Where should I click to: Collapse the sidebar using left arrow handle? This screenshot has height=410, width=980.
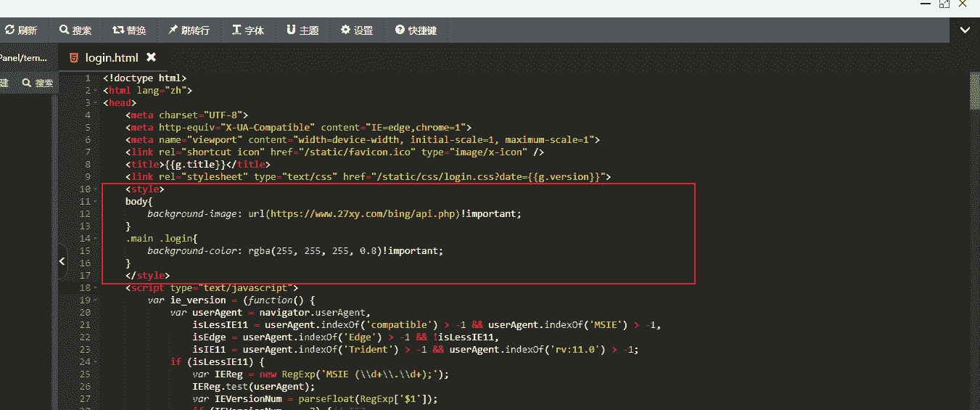(x=62, y=260)
